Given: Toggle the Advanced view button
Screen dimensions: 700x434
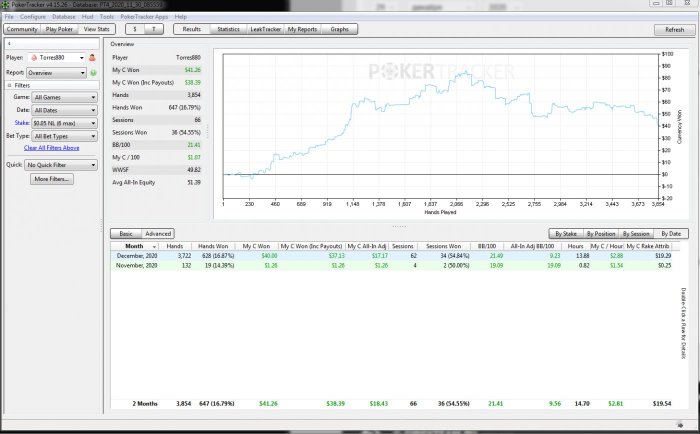Looking at the screenshot, I should (x=157, y=233).
